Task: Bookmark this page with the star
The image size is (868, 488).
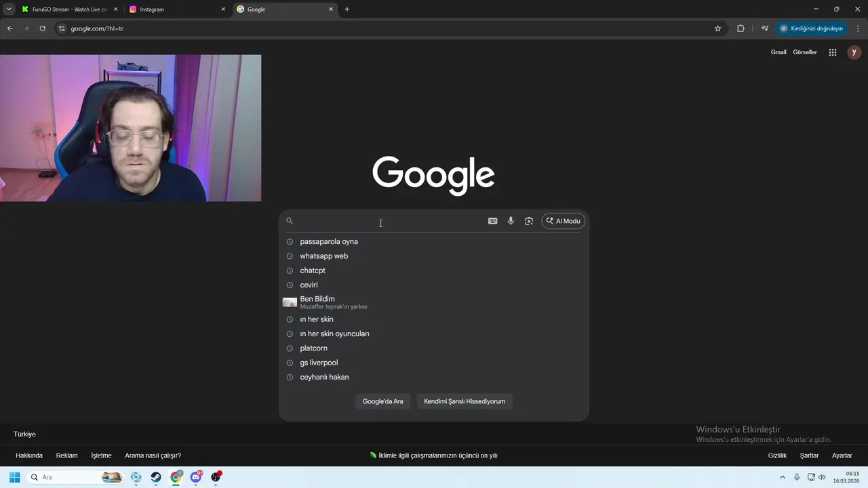Action: click(x=717, y=28)
